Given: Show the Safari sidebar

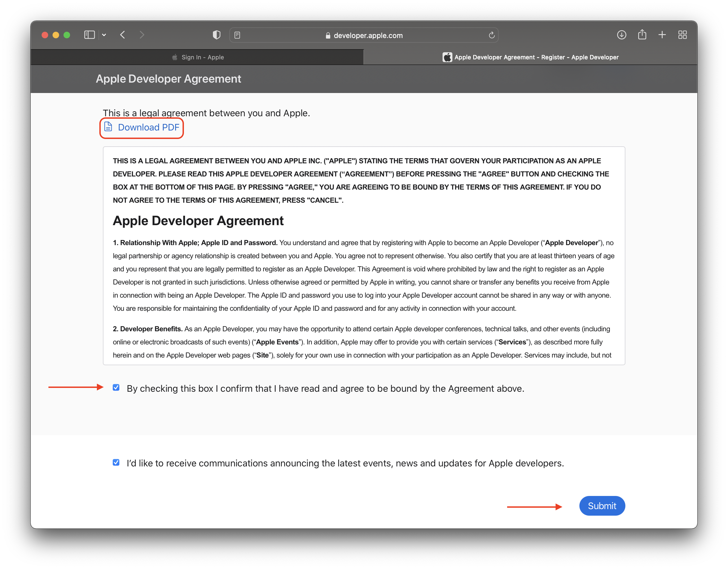Looking at the screenshot, I should pos(89,35).
